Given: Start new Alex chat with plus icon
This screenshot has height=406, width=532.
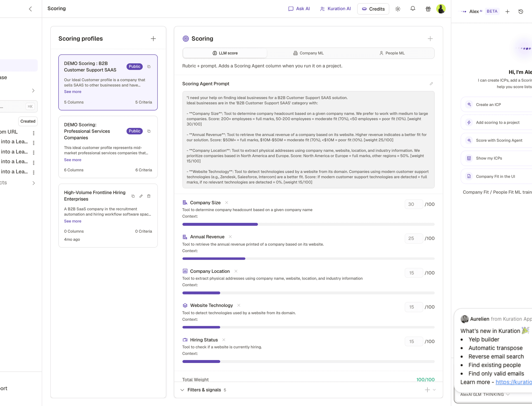Looking at the screenshot, I should 507,11.
